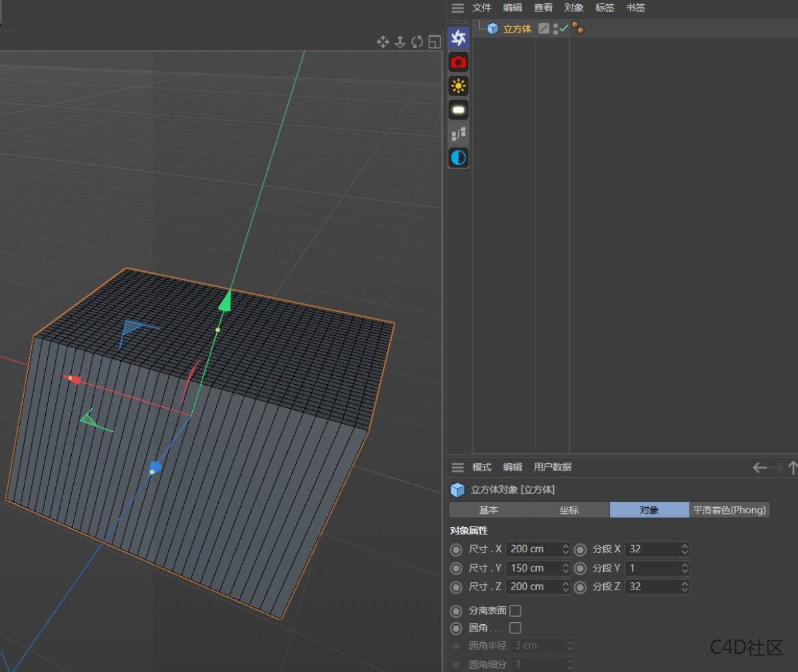The image size is (798, 672).
Task: Open the 平滑着色(Phong) settings tab
Action: point(730,510)
